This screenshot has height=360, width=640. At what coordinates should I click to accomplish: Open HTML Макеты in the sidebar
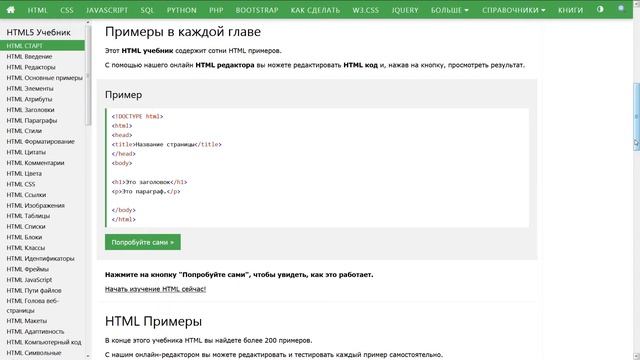tap(27, 321)
